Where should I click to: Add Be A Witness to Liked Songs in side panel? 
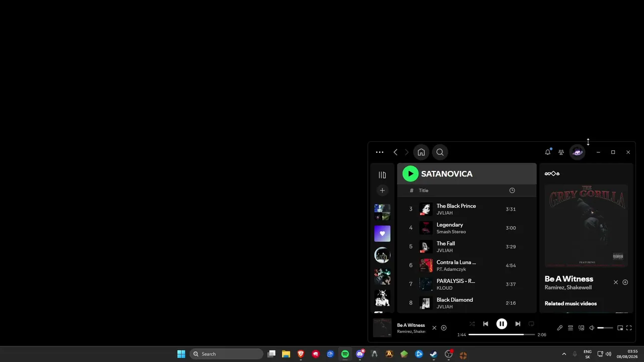(x=625, y=283)
